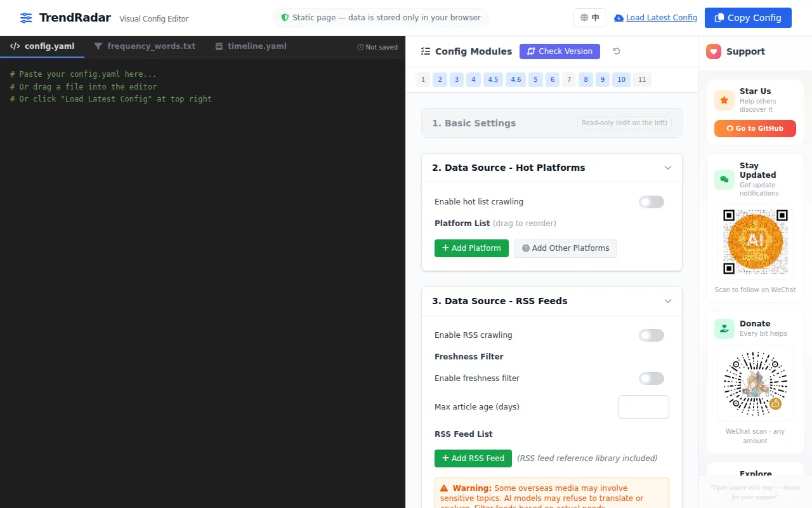This screenshot has height=508, width=812.
Task: Jump to module 10 chip
Action: point(622,79)
